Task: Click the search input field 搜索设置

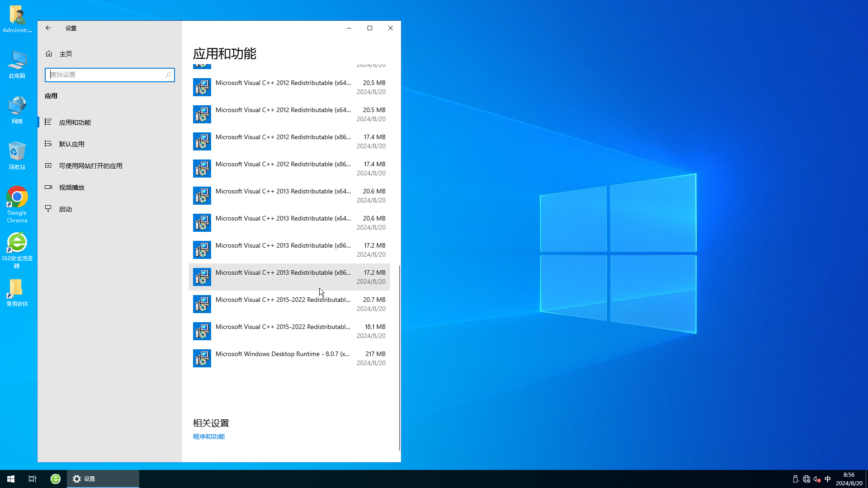Action: (x=109, y=75)
